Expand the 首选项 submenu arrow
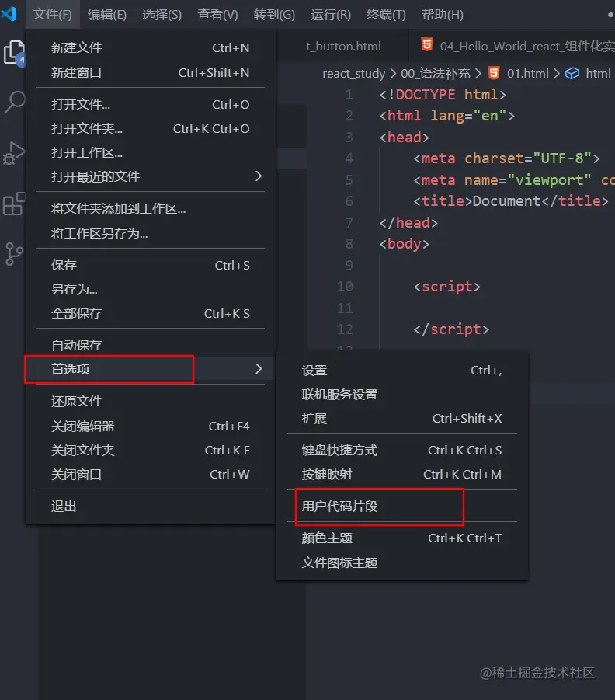The width and height of the screenshot is (615, 700). pyautogui.click(x=259, y=369)
